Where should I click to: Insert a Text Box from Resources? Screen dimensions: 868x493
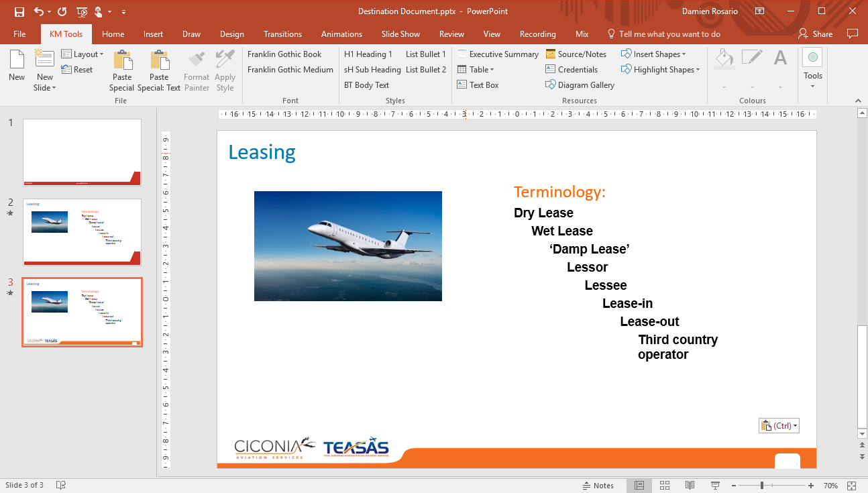[x=478, y=85]
